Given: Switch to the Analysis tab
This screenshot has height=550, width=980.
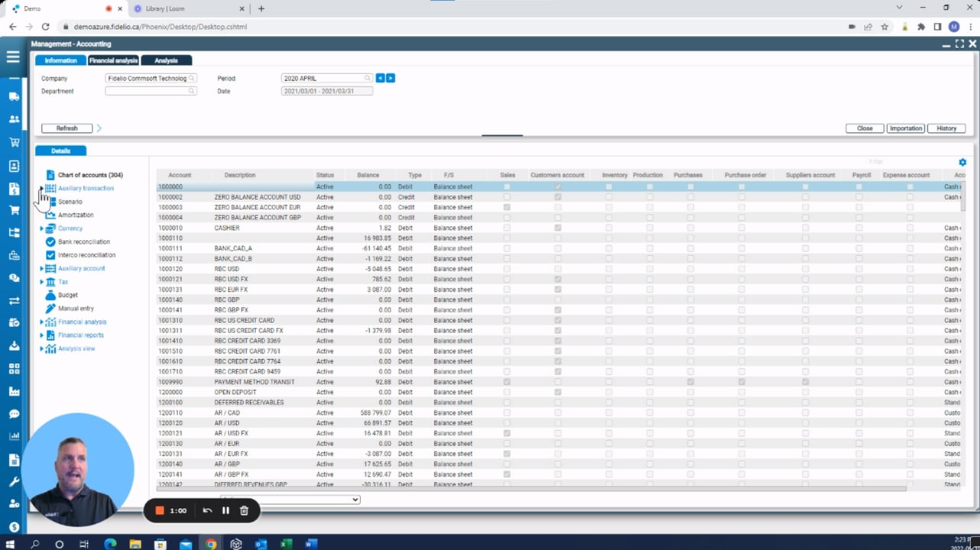Looking at the screenshot, I should click(x=166, y=60).
